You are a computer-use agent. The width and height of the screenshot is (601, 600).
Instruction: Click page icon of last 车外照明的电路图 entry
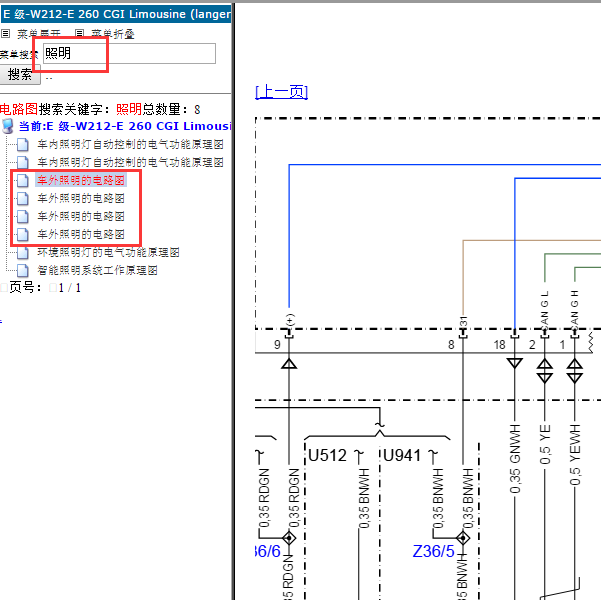click(x=23, y=234)
